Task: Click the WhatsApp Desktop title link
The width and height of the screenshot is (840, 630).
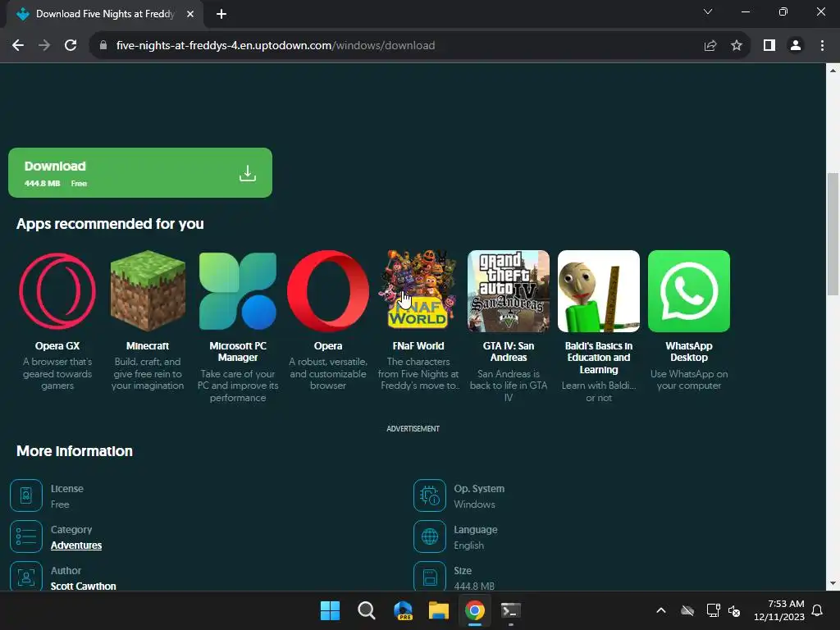Action: pyautogui.click(x=689, y=351)
